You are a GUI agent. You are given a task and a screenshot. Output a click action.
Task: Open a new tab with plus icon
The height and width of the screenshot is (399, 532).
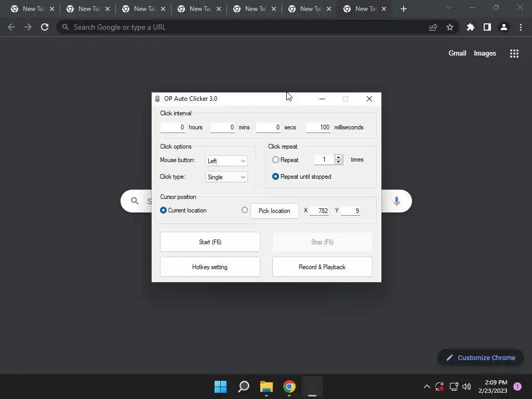coord(404,9)
